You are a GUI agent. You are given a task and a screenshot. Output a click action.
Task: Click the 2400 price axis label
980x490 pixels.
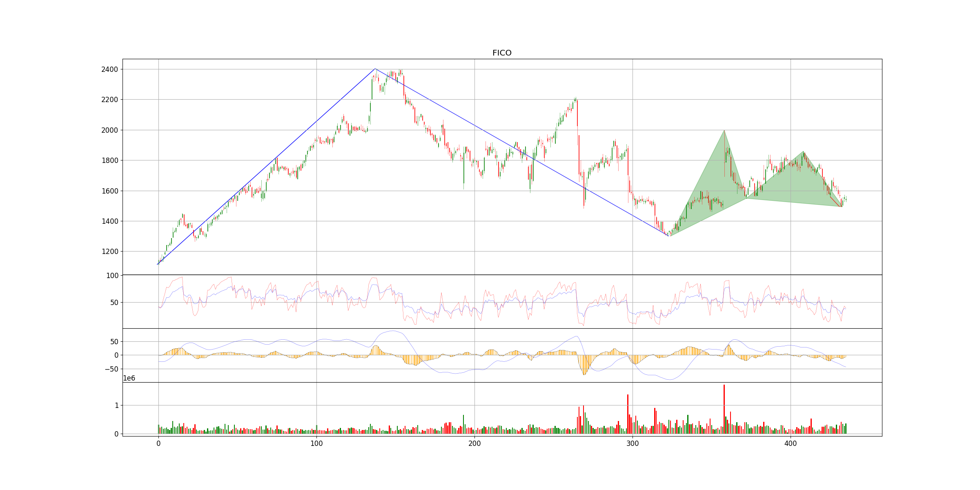(x=109, y=69)
